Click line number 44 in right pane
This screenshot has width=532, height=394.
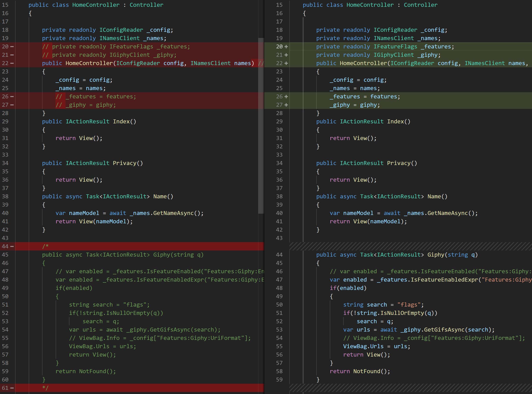[279, 255]
